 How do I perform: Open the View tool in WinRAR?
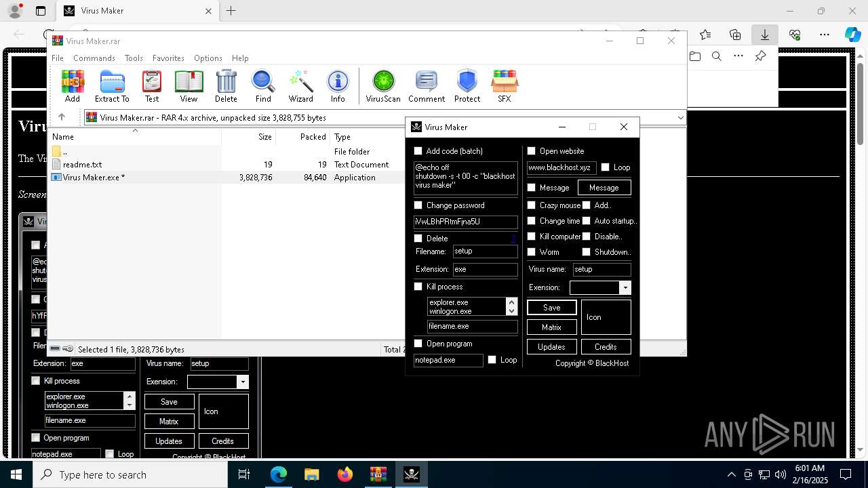(x=189, y=86)
